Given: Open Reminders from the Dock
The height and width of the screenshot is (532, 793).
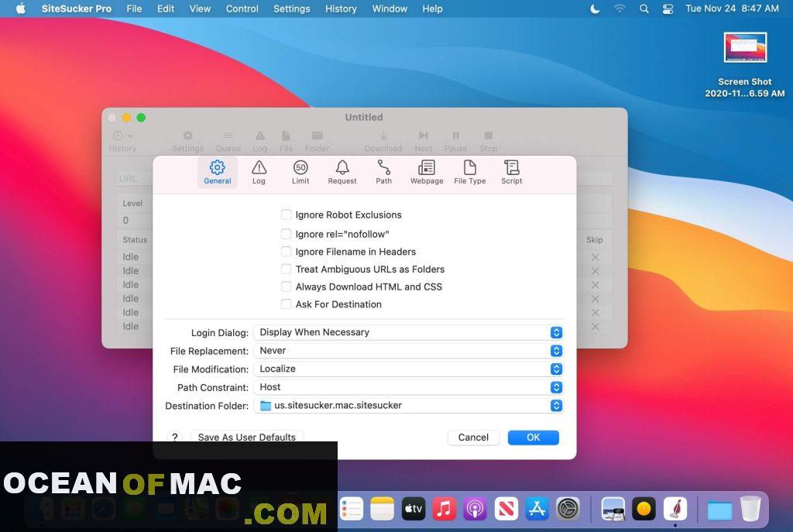Looking at the screenshot, I should [x=351, y=508].
